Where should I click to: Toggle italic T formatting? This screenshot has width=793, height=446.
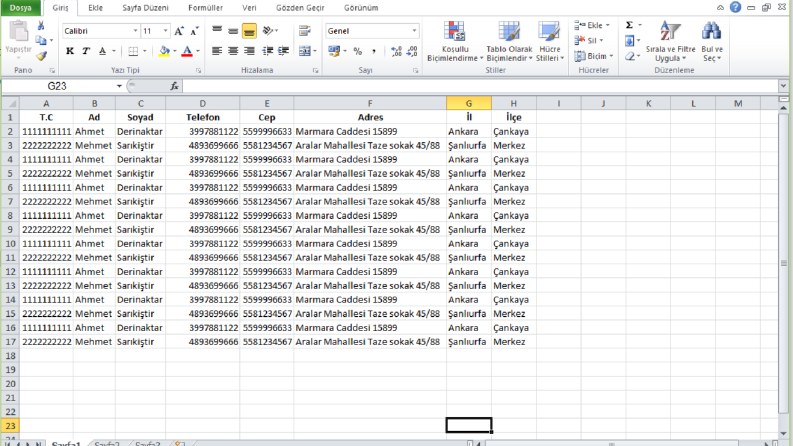point(86,51)
